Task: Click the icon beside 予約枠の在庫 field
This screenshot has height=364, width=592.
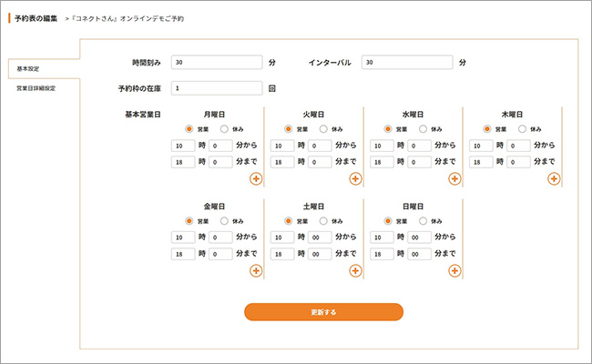Action: [272, 88]
